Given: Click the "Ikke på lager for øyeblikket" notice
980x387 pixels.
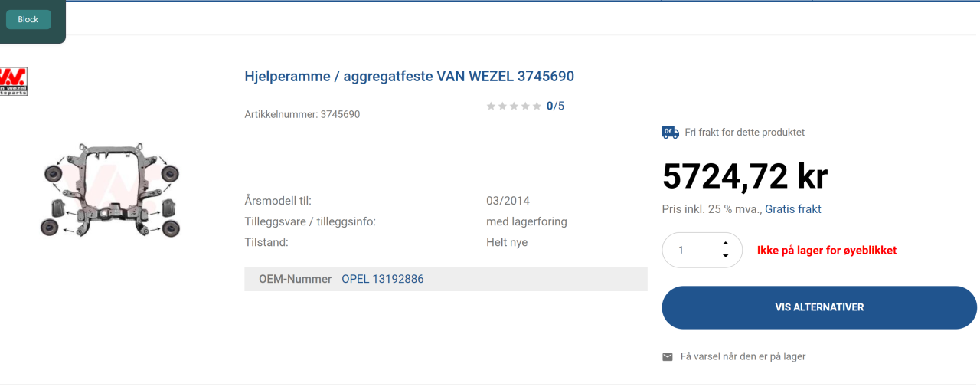Looking at the screenshot, I should 826,251.
